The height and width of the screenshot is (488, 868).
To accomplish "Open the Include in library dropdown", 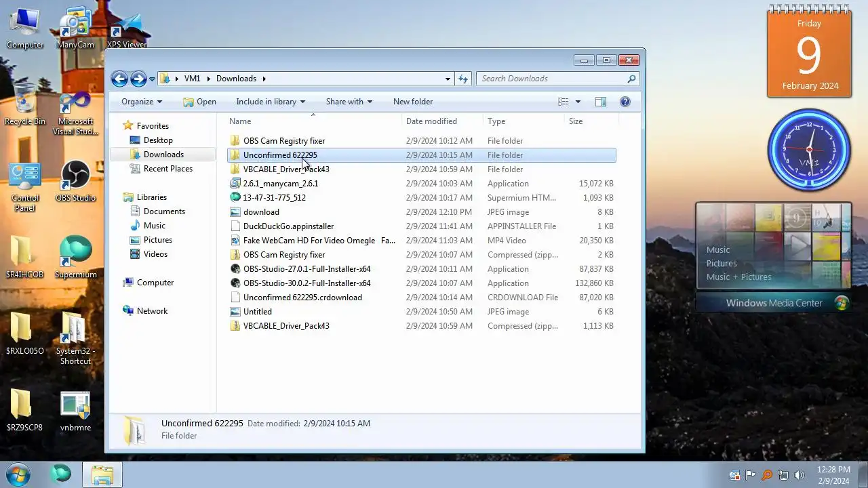I will pyautogui.click(x=271, y=102).
